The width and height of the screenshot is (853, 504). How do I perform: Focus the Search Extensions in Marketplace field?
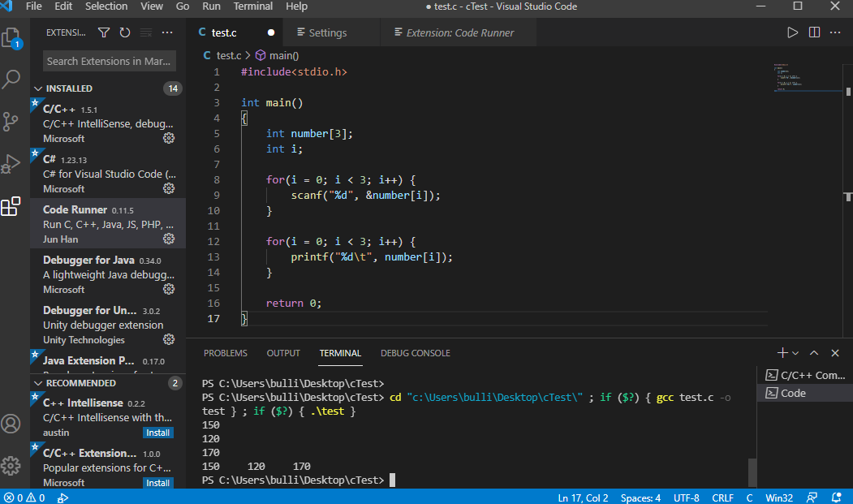coord(110,61)
